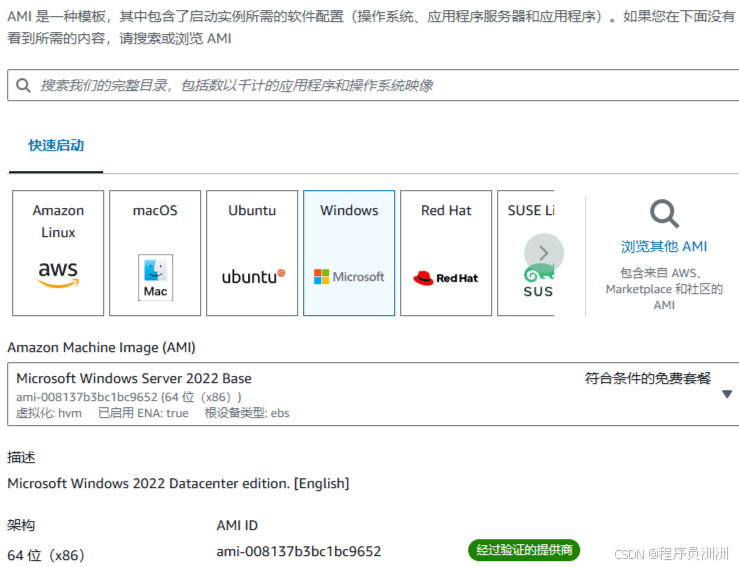The image size is (739, 567).
Task: Click the ubuntu logo icon
Action: [x=253, y=277]
